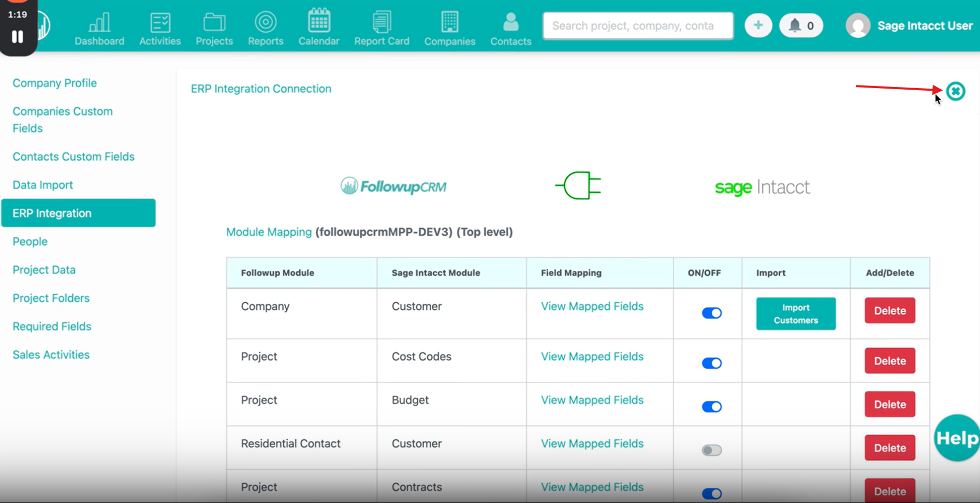Enable the Residential Contact Customer toggle

coord(711,450)
